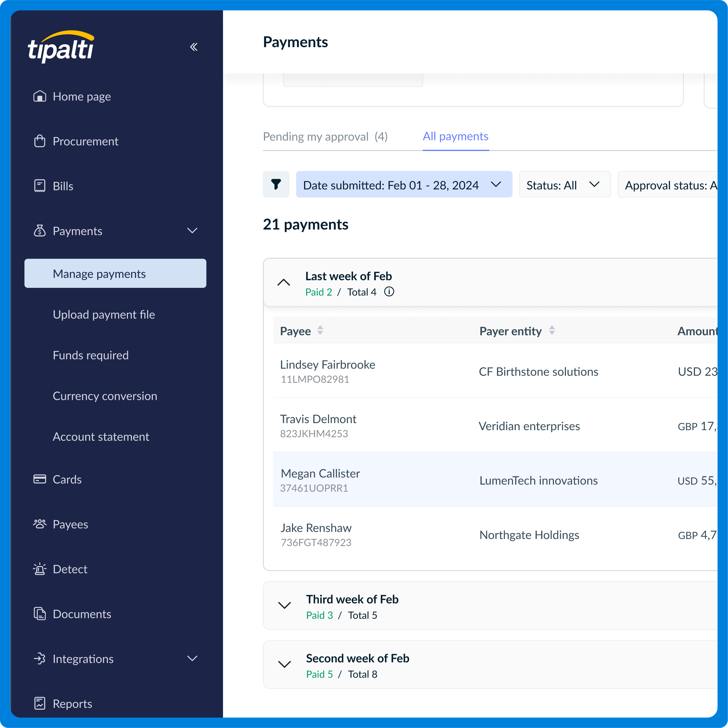
Task: Click the Procurement bag icon
Action: point(40,141)
